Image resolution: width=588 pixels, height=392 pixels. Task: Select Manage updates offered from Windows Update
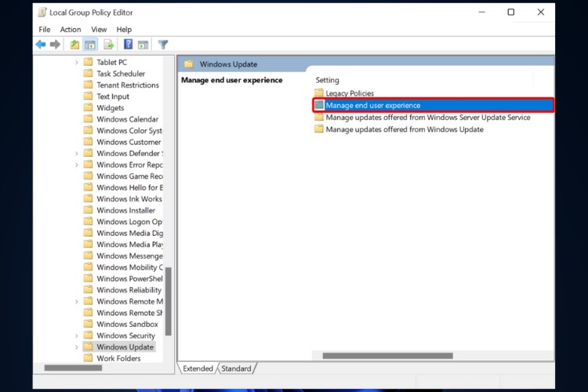click(x=405, y=129)
